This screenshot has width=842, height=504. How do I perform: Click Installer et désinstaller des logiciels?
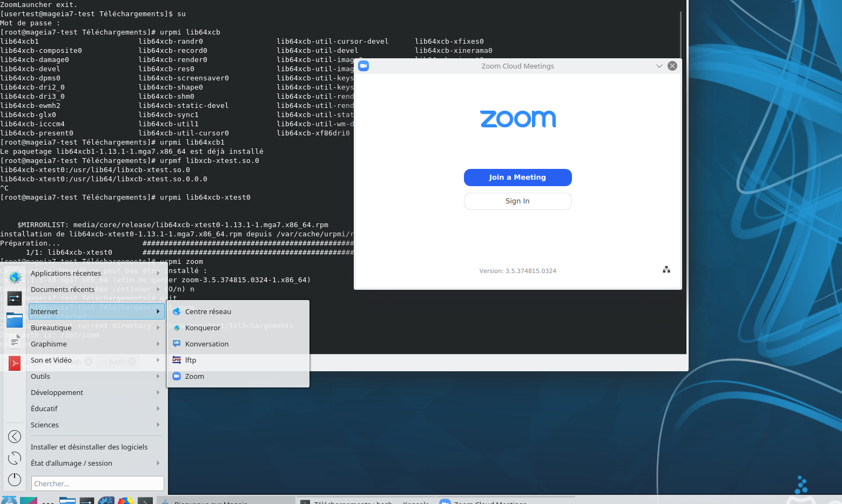coord(97,447)
